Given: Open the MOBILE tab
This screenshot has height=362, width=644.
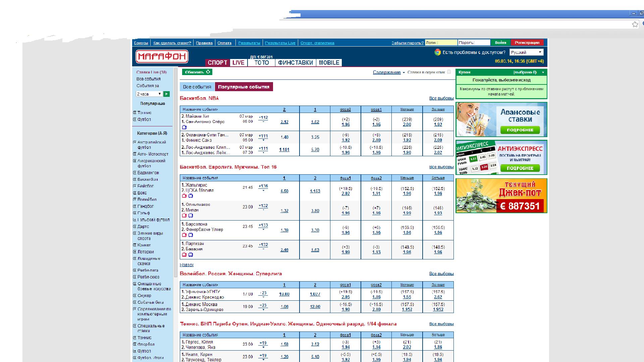Looking at the screenshot, I should click(x=329, y=63).
